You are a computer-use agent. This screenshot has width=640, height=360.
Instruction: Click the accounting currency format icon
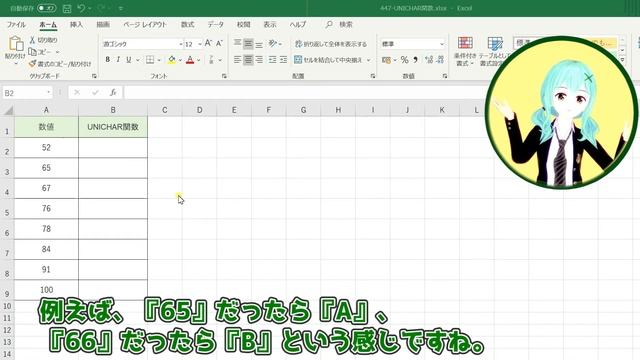pyautogui.click(x=386, y=60)
